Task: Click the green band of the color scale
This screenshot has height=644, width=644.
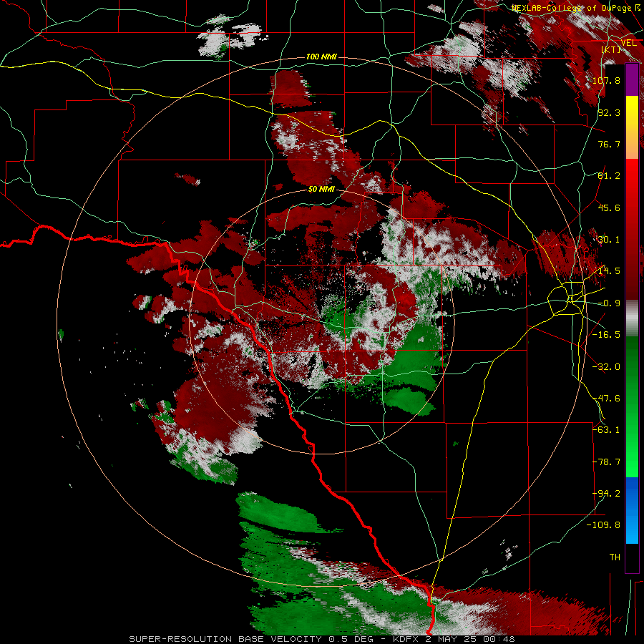Action: pyautogui.click(x=632, y=406)
